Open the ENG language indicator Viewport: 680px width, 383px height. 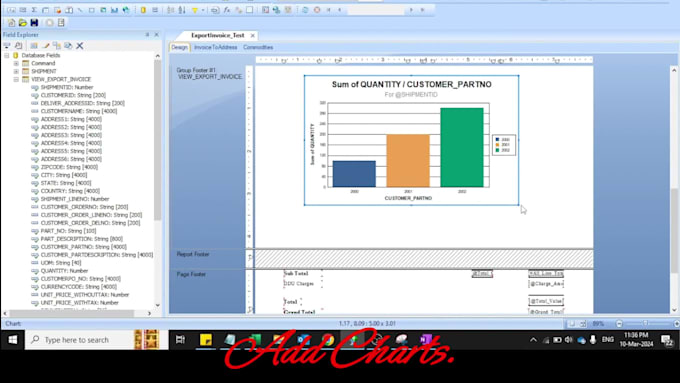click(x=608, y=340)
